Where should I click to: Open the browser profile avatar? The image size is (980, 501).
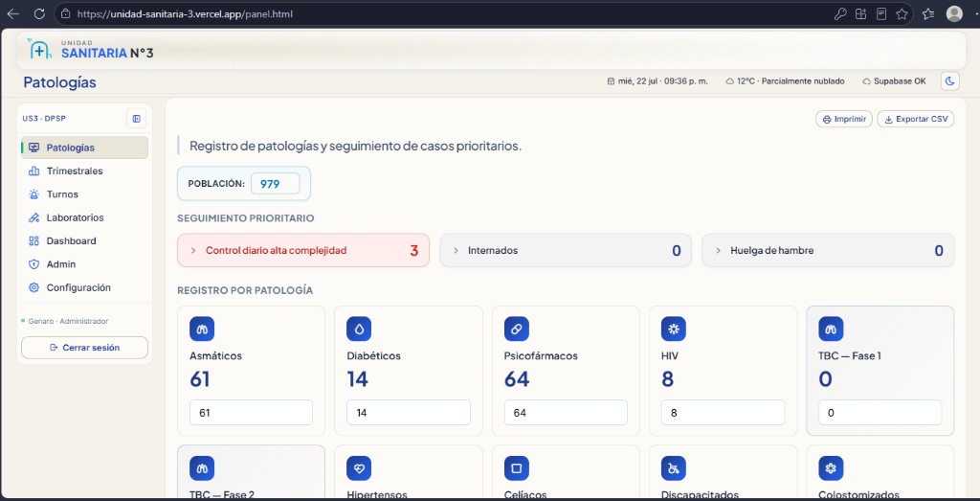click(x=954, y=13)
